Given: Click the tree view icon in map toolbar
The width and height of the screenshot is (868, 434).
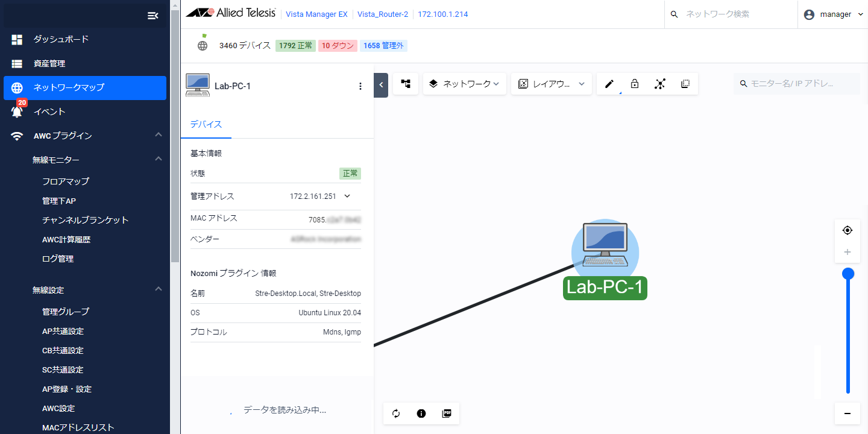Looking at the screenshot, I should click(406, 84).
